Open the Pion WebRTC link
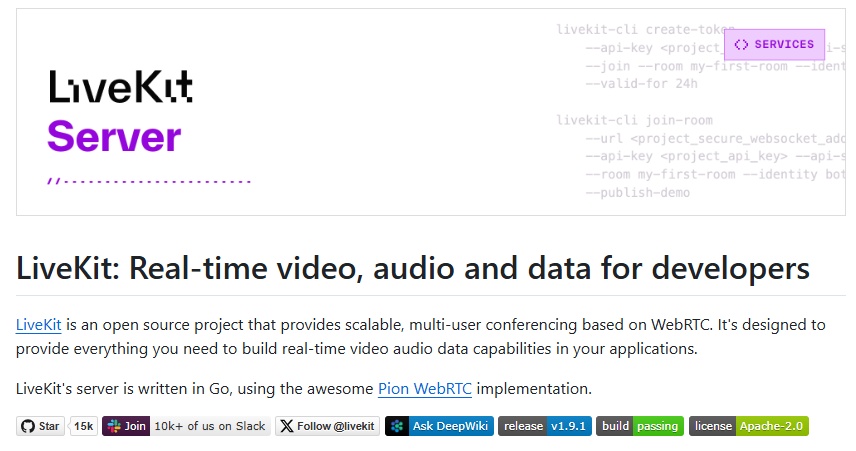 425,389
